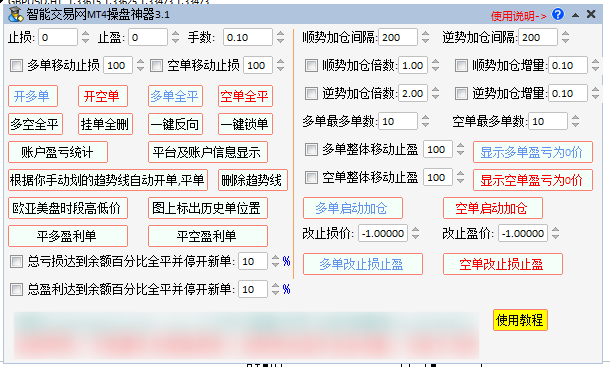The image size is (610, 367).
Task: Click 开空单 button
Action: 103,96
